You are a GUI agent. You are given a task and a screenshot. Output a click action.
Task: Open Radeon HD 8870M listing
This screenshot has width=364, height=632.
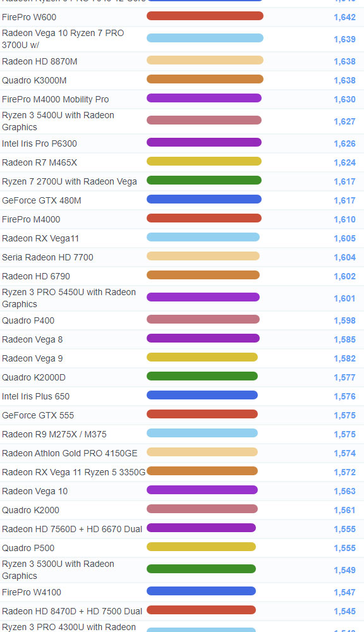tap(40, 62)
